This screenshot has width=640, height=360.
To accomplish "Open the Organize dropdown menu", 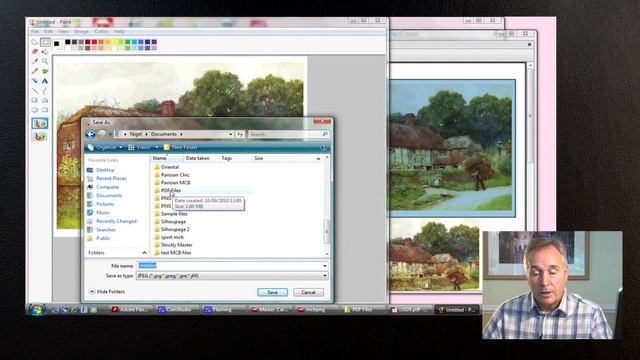I will coord(105,147).
